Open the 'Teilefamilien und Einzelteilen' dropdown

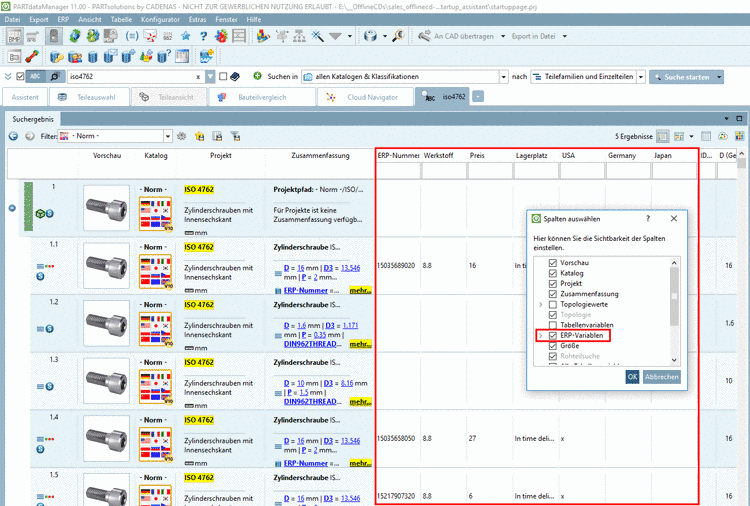coord(641,77)
